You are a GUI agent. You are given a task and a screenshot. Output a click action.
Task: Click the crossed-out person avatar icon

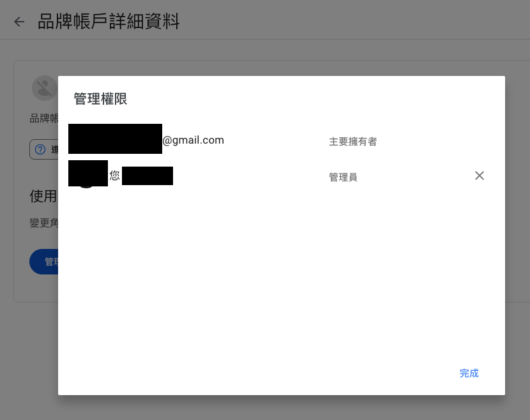(x=45, y=88)
